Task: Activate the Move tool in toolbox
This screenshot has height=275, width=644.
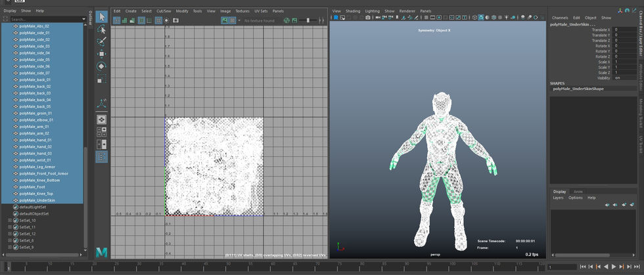Action: (x=101, y=54)
